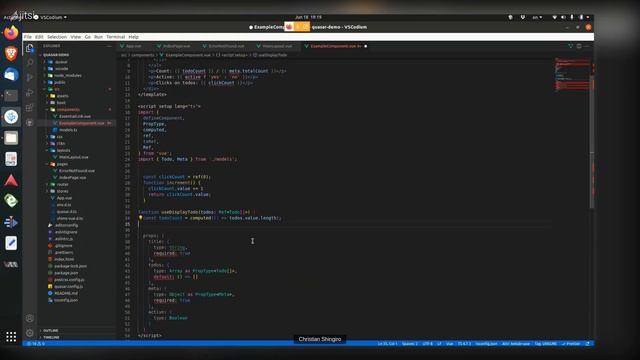The height and width of the screenshot is (360, 640).
Task: Open the Explorer view in activity bar
Action: [x=30, y=49]
